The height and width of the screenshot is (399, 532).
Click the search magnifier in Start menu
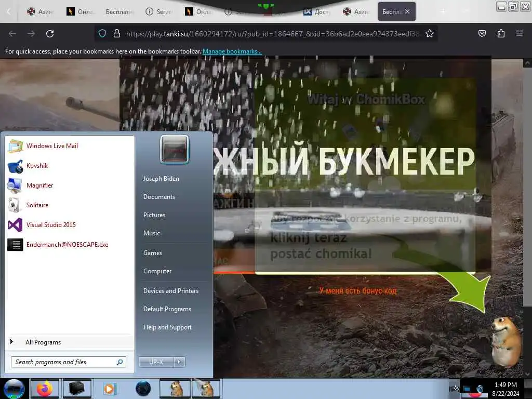119,362
